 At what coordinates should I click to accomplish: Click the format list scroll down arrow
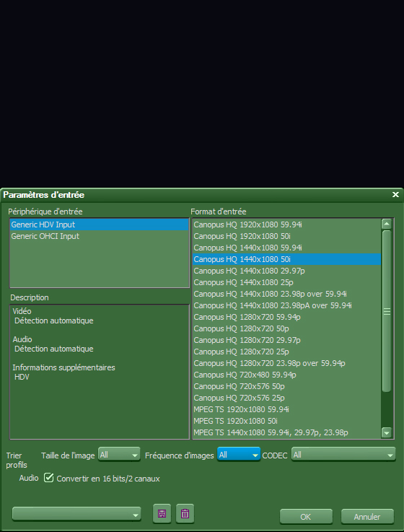tap(387, 432)
